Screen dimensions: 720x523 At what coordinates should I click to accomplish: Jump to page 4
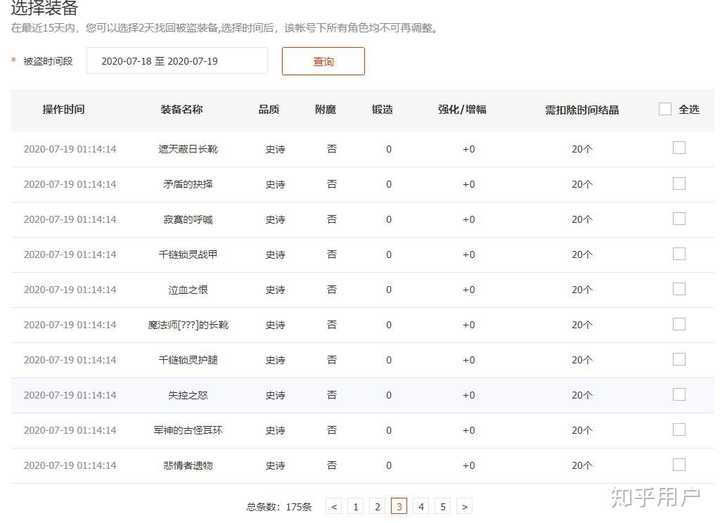(421, 506)
